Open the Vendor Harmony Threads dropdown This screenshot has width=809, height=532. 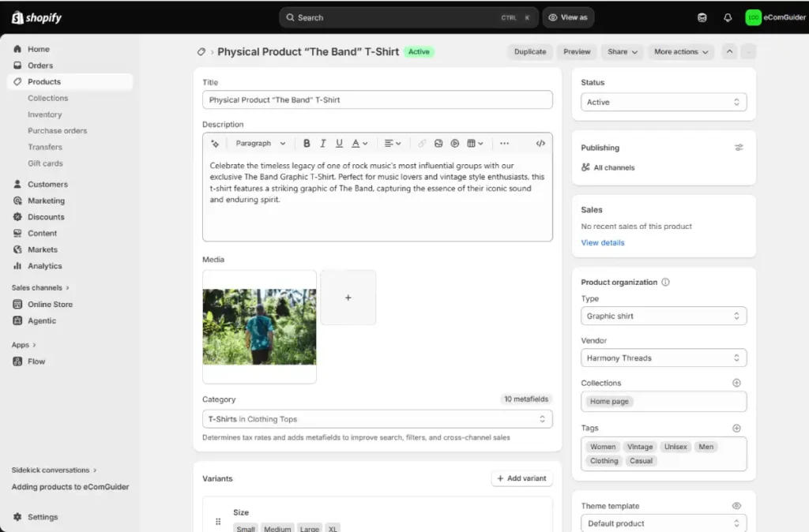(x=664, y=358)
